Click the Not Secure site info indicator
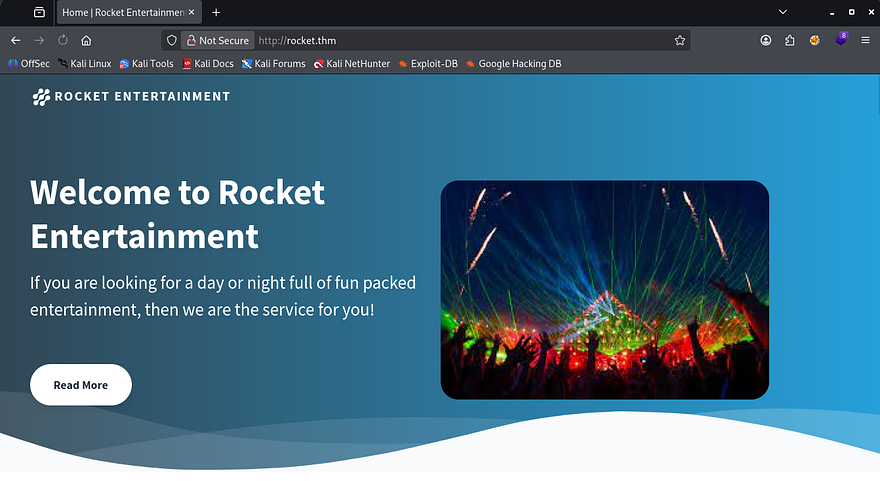This screenshot has height=481, width=880. click(217, 41)
